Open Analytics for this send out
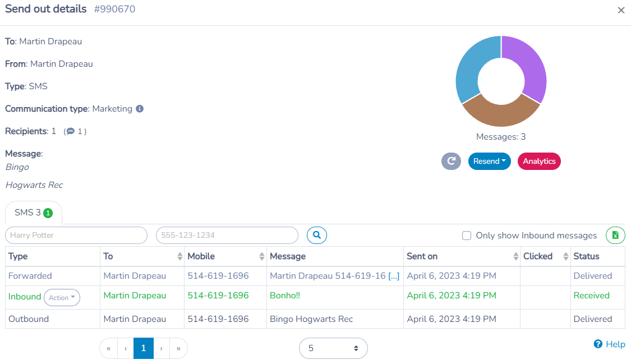The image size is (631, 364). point(539,162)
